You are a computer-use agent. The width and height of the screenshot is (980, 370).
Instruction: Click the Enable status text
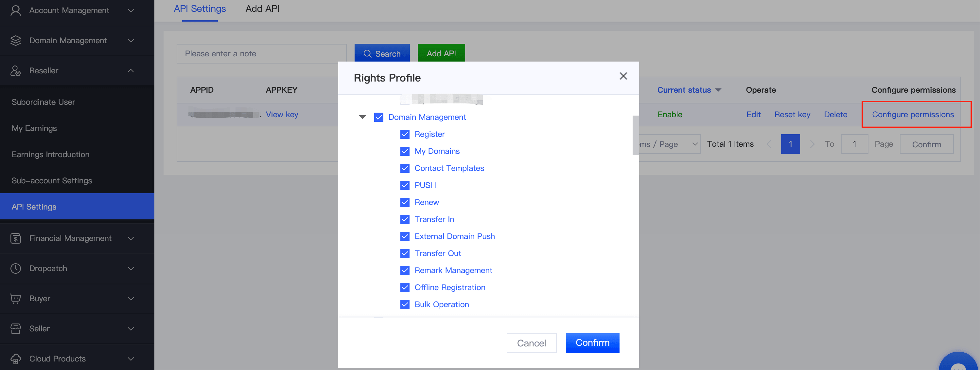click(670, 115)
